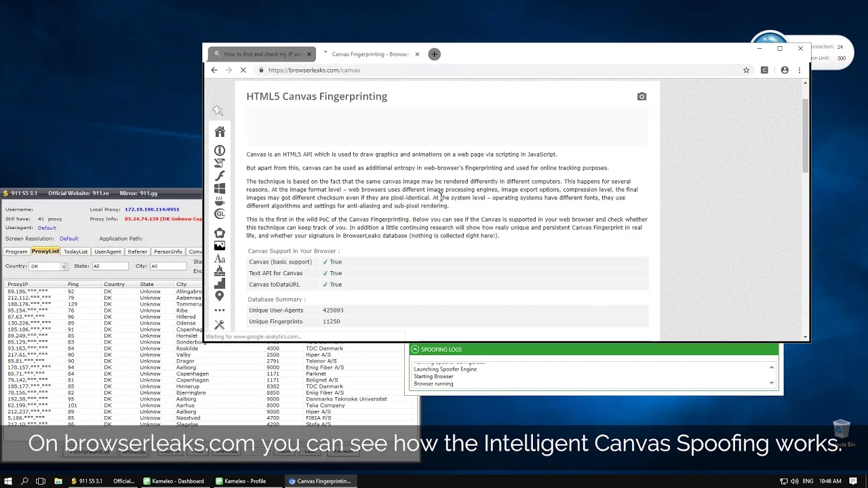Open the TodayList tab in 911 S5
The height and width of the screenshot is (488, 868).
coord(76,251)
